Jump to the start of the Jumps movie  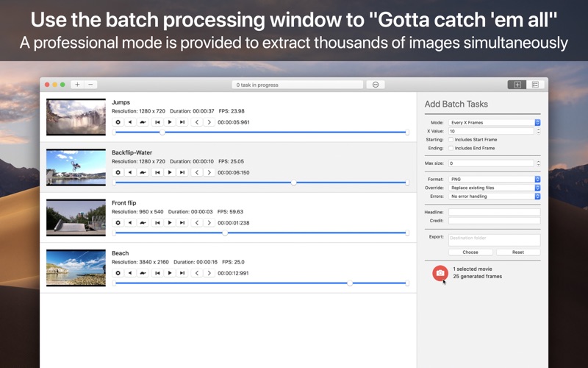click(157, 122)
